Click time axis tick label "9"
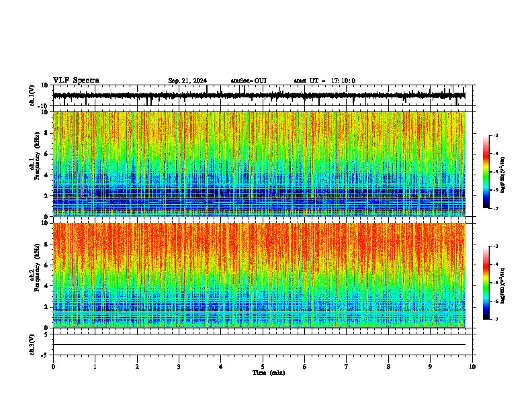 coord(430,367)
